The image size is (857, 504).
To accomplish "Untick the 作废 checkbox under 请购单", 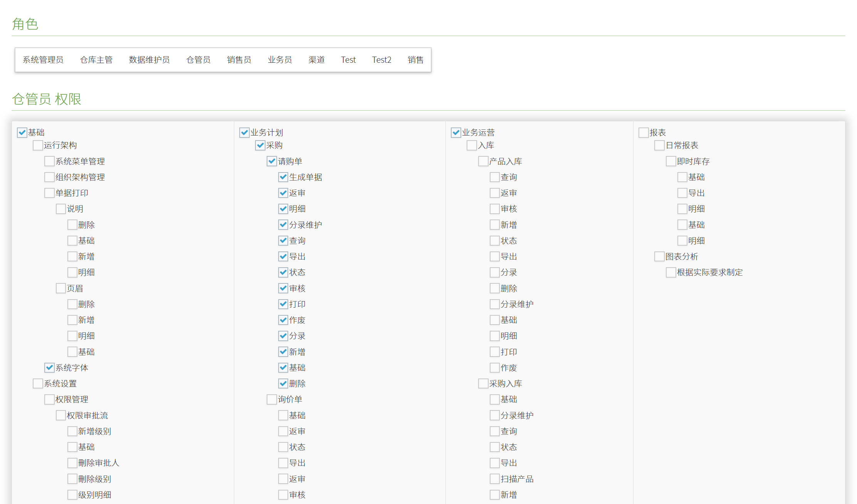I will (284, 320).
